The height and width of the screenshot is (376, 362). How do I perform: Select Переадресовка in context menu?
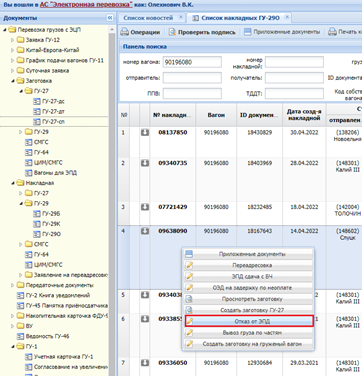click(248, 265)
